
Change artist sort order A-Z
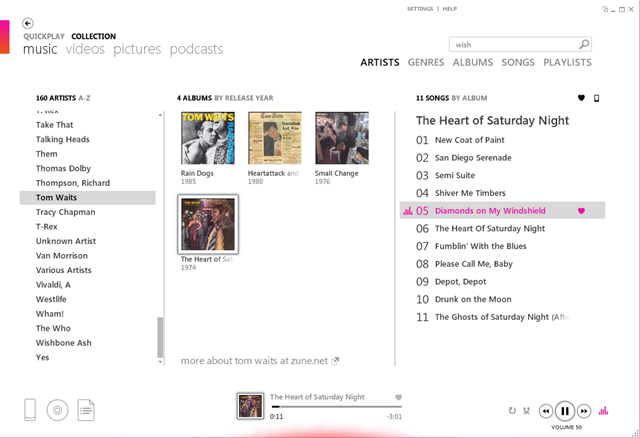click(84, 98)
